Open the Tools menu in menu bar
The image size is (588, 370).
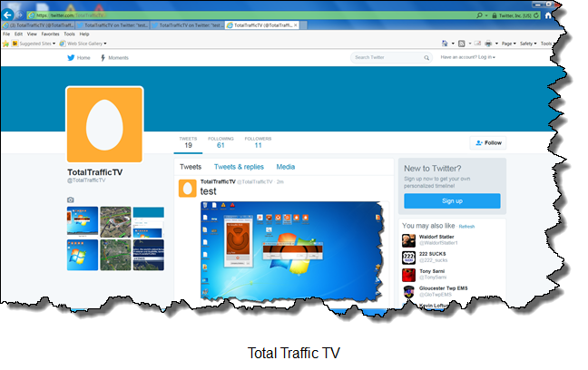tap(69, 34)
